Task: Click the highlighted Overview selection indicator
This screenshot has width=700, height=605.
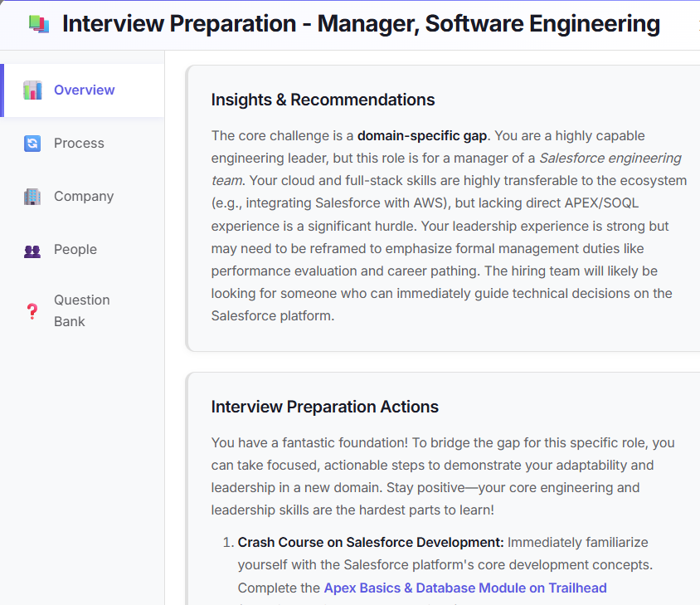Action: [x=2, y=90]
